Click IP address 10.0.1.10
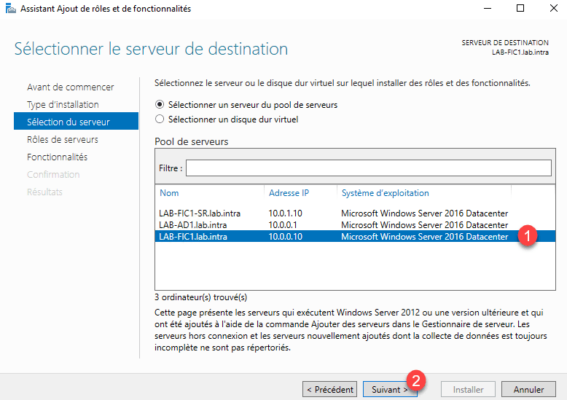The width and height of the screenshot is (567, 400). tap(285, 213)
